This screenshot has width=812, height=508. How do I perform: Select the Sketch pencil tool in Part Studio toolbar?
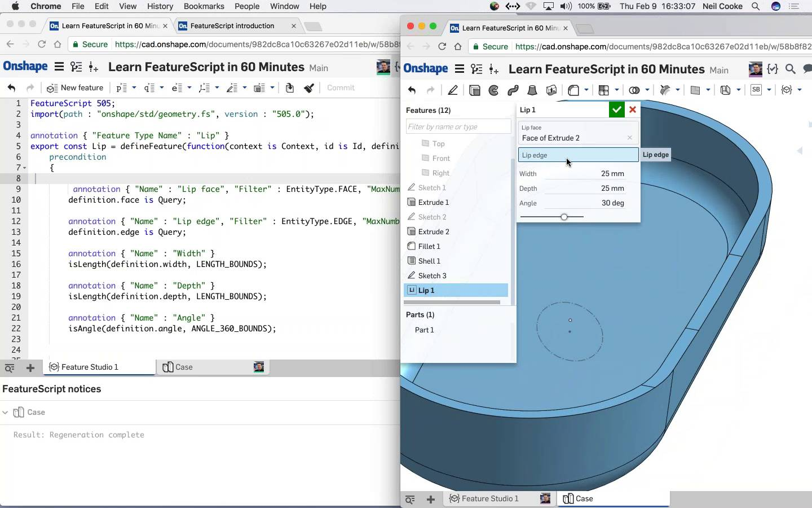pyautogui.click(x=453, y=90)
